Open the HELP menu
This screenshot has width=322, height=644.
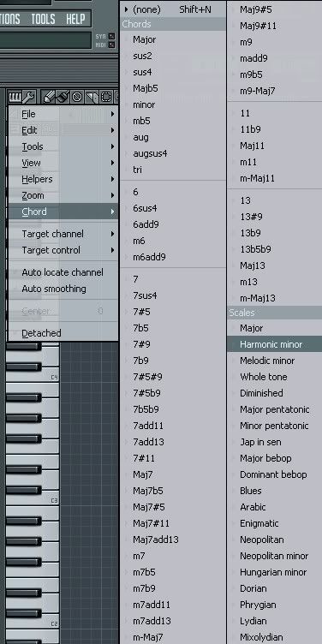pos(75,19)
